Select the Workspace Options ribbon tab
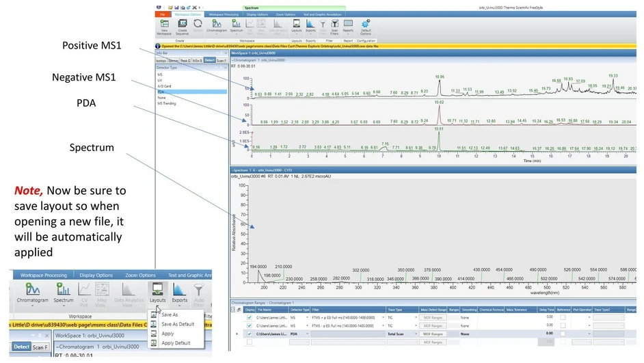 point(188,14)
